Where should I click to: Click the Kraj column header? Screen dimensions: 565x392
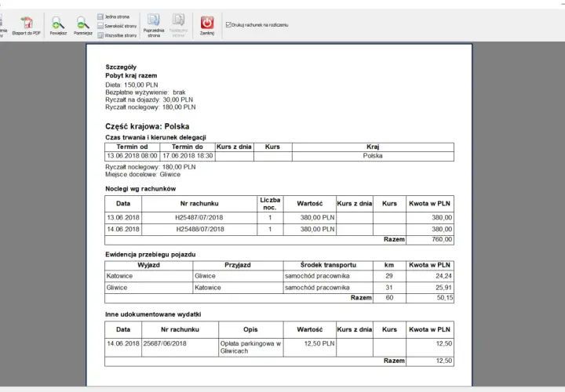(373, 147)
